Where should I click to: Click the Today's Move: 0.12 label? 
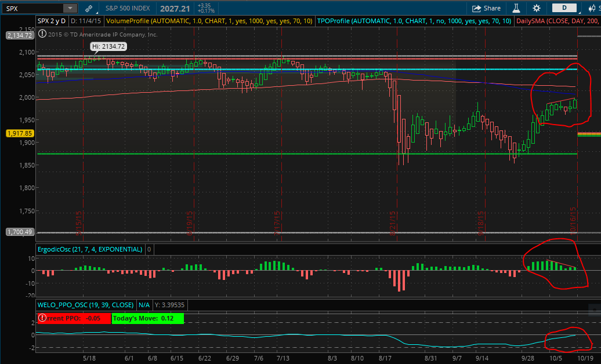147,318
